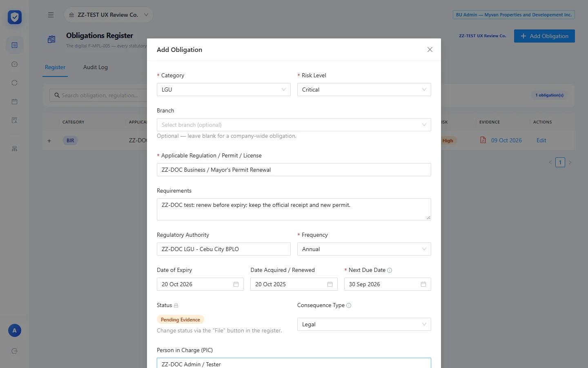Image resolution: width=588 pixels, height=368 pixels.
Task: Click the Search obligation search box
Action: pyautogui.click(x=98, y=95)
